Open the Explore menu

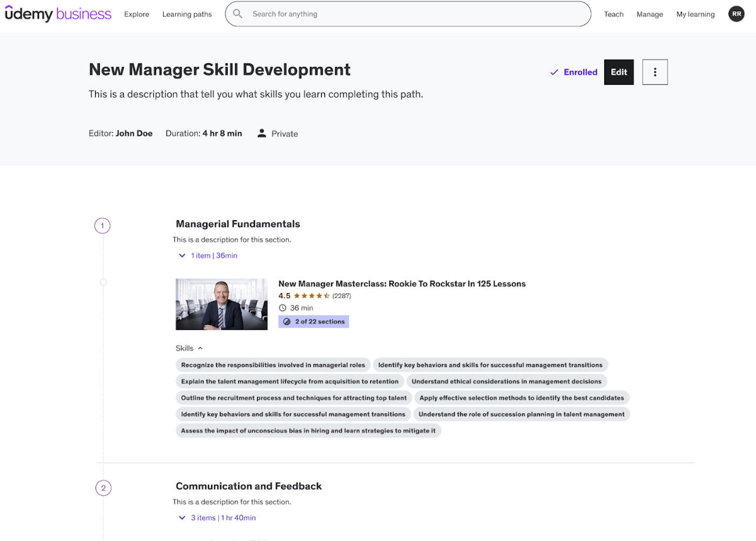click(137, 15)
